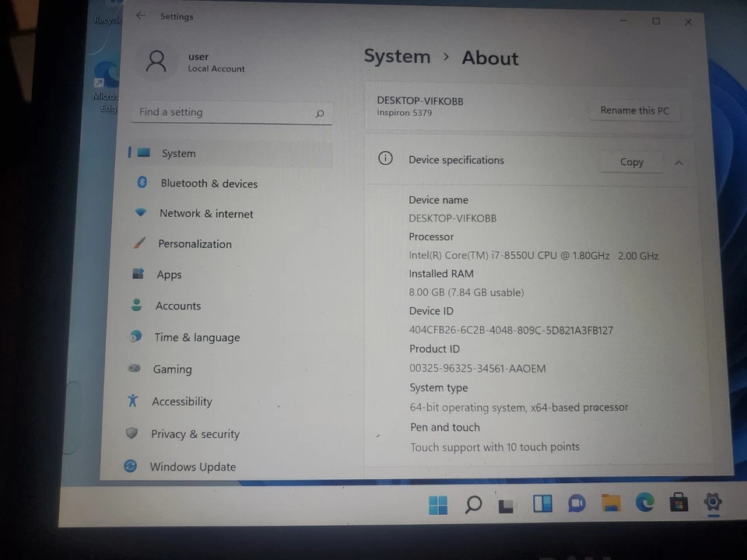Select the Recycle Bin desktop icon

(x=107, y=13)
